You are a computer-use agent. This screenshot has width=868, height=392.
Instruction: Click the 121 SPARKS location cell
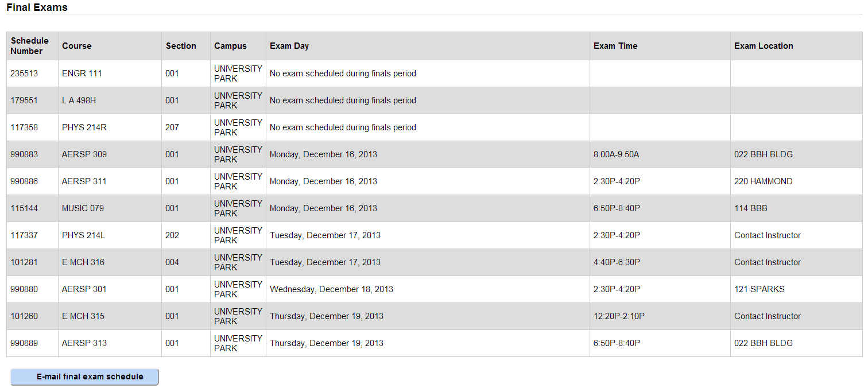[759, 289]
